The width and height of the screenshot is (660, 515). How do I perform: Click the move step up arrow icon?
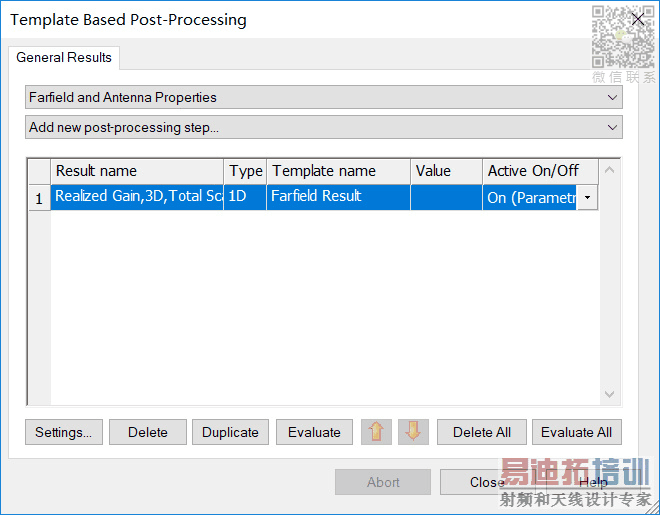click(376, 432)
